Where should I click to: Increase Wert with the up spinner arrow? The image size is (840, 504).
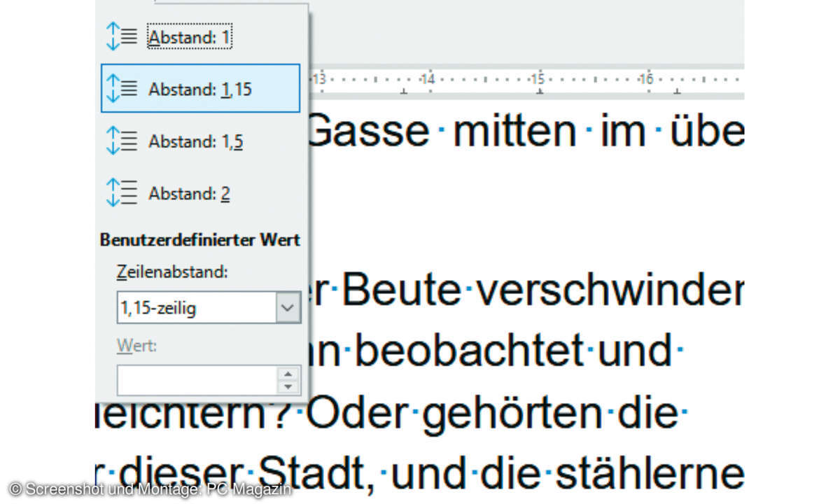point(288,374)
